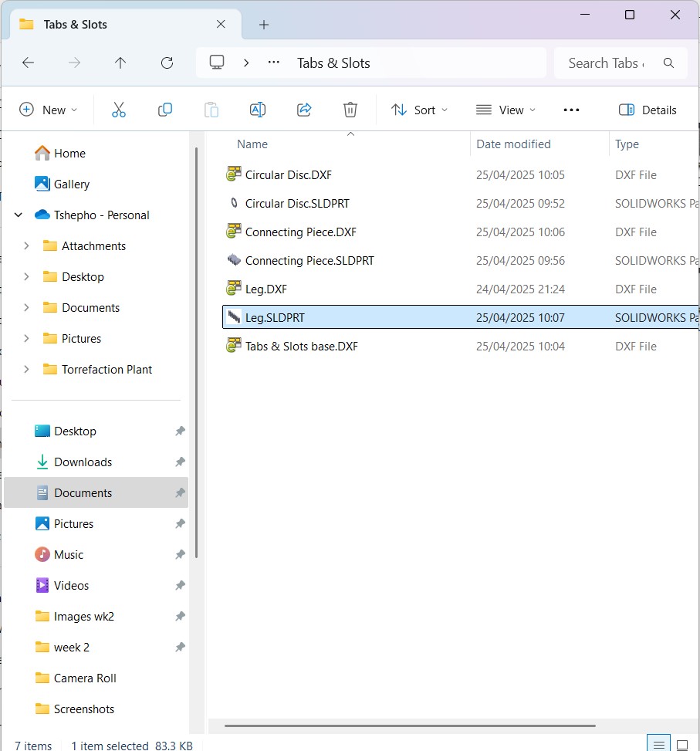
Task: Switch to large thumbnails view icon
Action: pyautogui.click(x=682, y=745)
